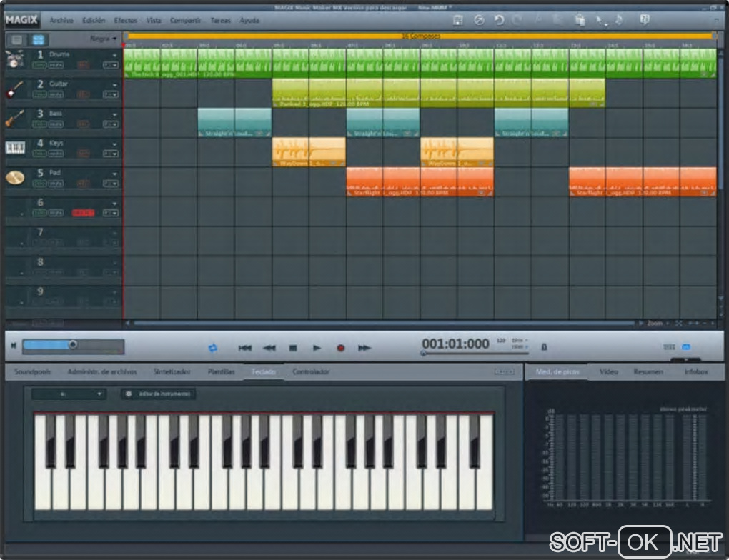The image size is (729, 560).
Task: Expand the Drums track options arrow
Action: tap(114, 55)
